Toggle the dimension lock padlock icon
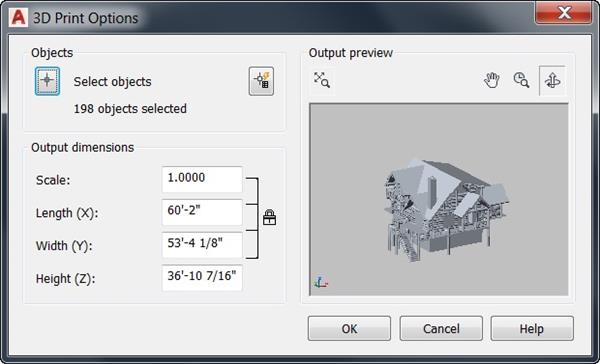This screenshot has height=364, width=600. point(269,217)
